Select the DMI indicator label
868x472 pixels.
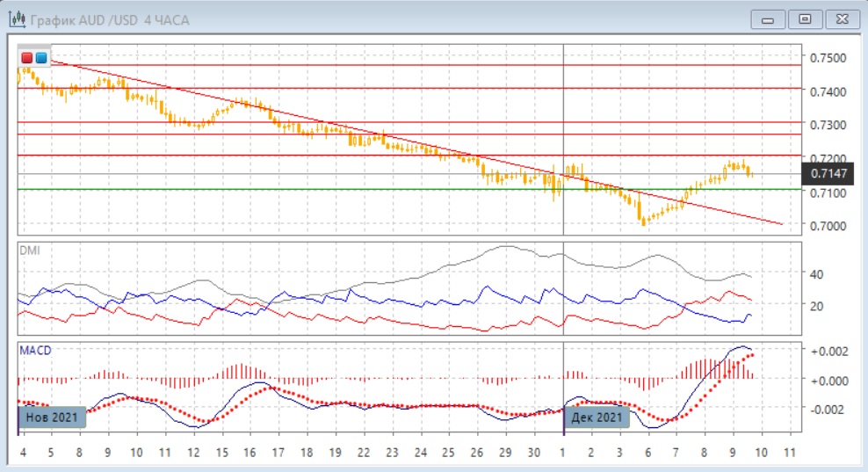coord(29,251)
